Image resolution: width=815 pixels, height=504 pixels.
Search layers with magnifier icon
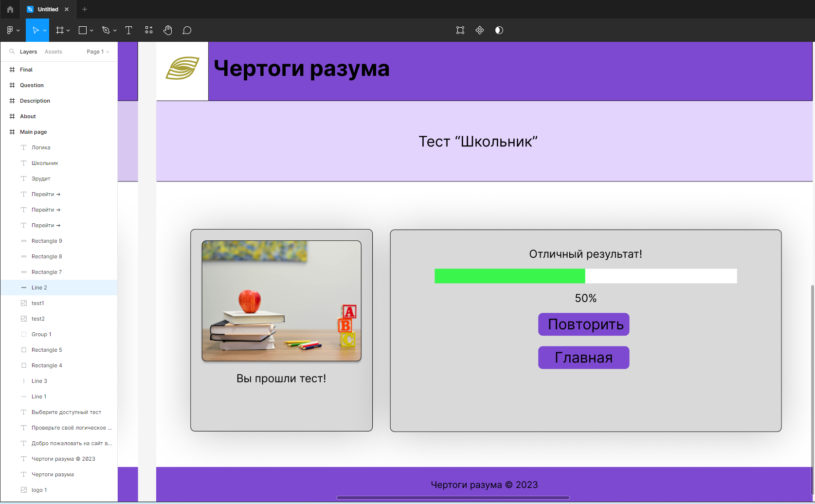pyautogui.click(x=12, y=52)
